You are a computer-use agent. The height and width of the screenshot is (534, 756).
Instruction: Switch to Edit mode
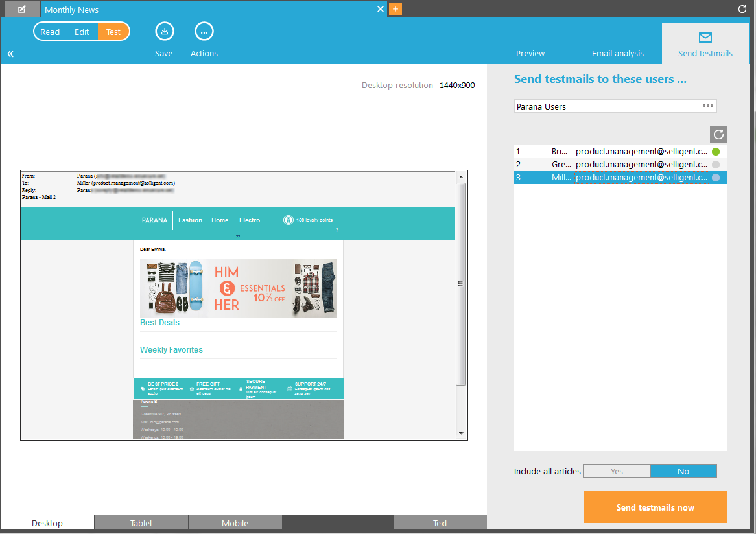pos(82,32)
